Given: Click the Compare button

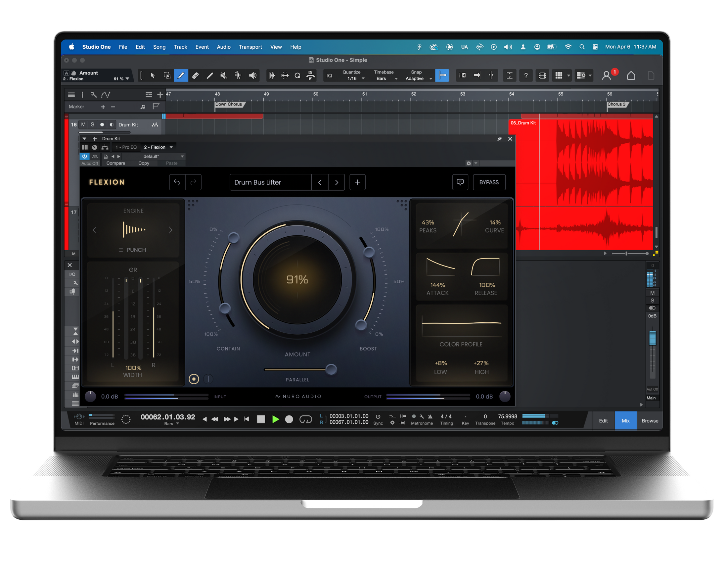Looking at the screenshot, I should [x=115, y=163].
